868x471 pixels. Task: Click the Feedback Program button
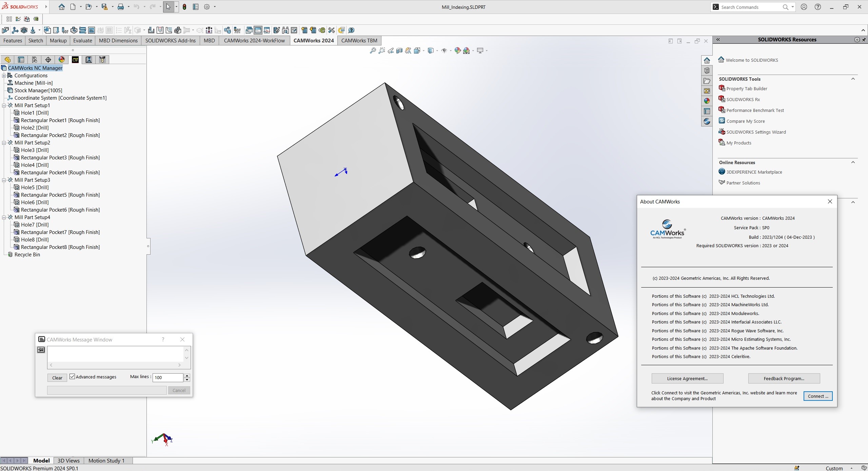tap(784, 378)
